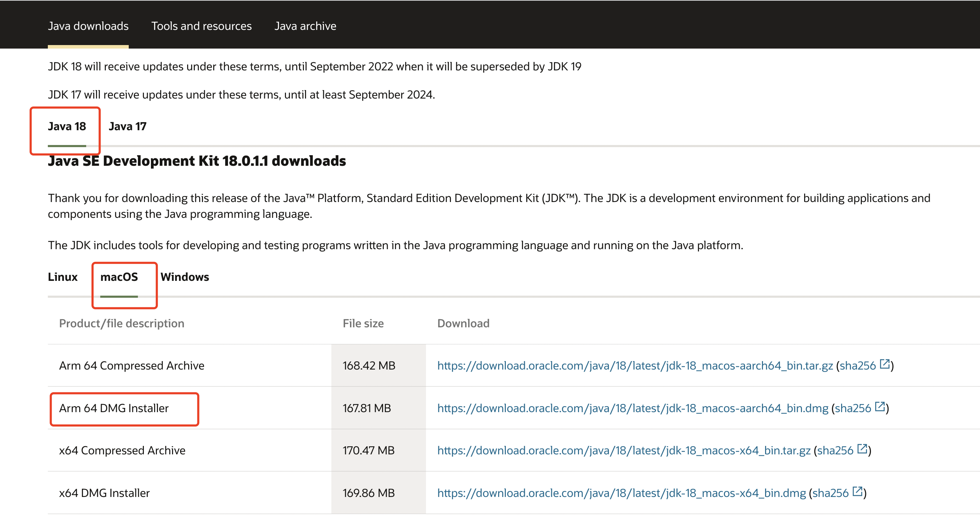Click the 'Download' column header

tap(463, 323)
